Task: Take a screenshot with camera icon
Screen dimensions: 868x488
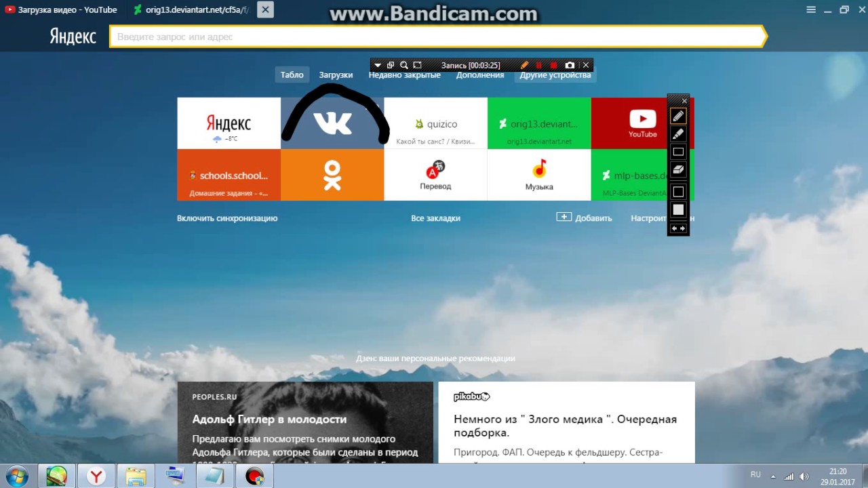Action: pyautogui.click(x=570, y=65)
